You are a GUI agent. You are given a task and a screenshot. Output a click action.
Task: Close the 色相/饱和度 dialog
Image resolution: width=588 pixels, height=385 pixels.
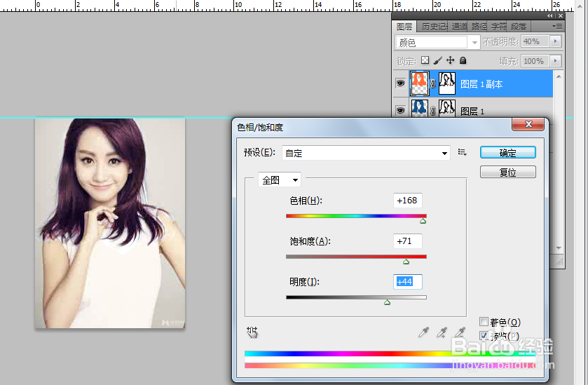click(528, 124)
